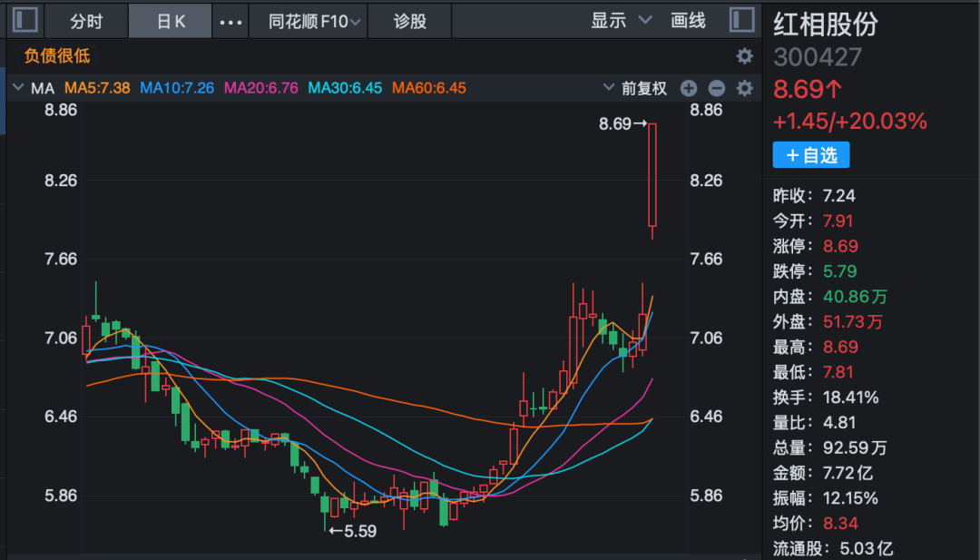Viewport: 980px width, 560px height.
Task: Open the three-dot more periods menu
Action: pos(231,22)
